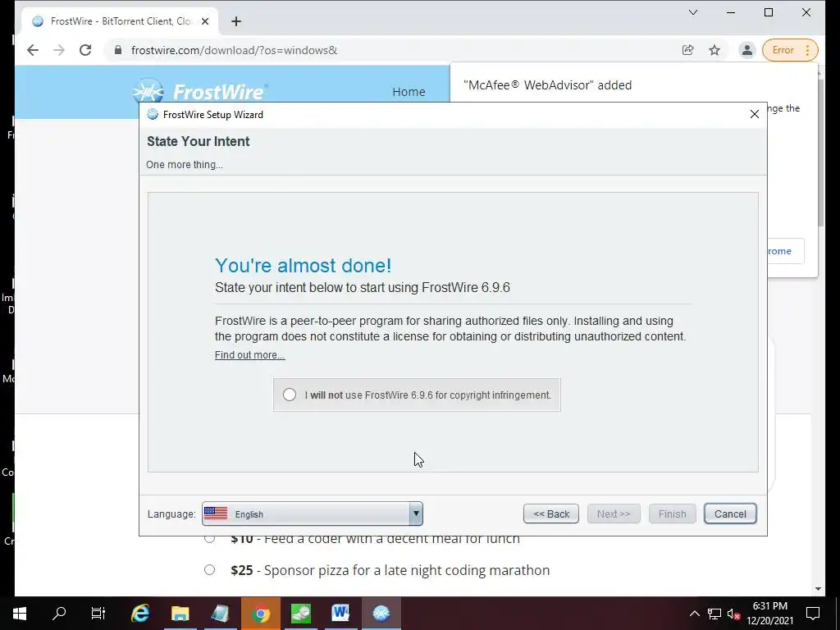Click the network icon in system tray
The image size is (840, 630).
pos(714,614)
